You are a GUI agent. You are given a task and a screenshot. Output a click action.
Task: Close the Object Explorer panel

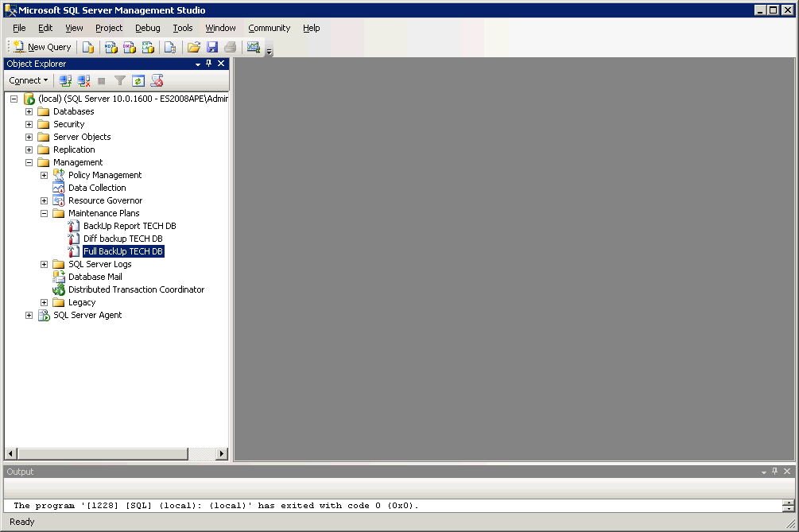tap(221, 63)
